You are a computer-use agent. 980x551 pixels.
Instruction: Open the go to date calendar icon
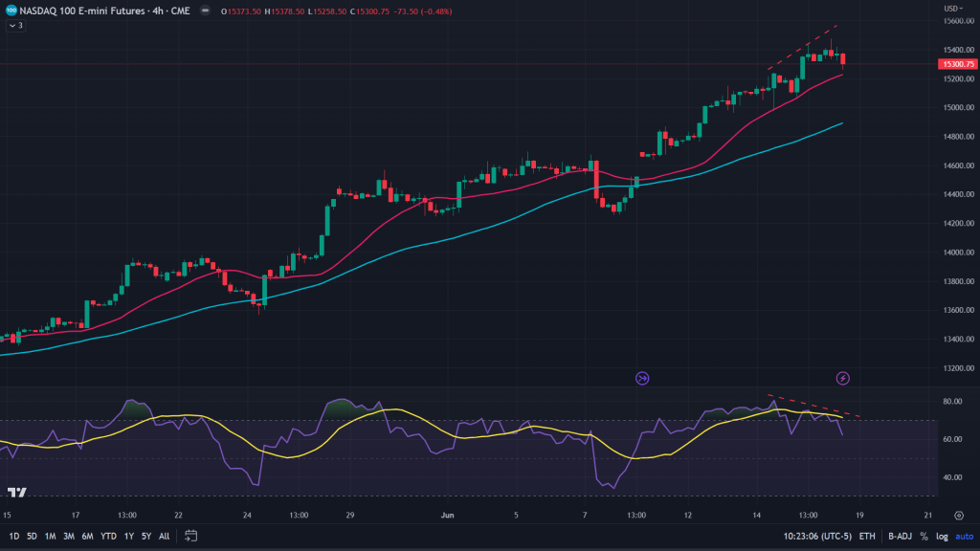click(190, 536)
